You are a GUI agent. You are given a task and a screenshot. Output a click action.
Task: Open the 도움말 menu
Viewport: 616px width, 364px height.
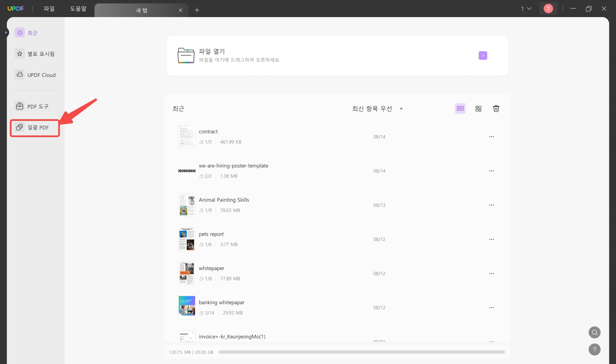pyautogui.click(x=78, y=9)
